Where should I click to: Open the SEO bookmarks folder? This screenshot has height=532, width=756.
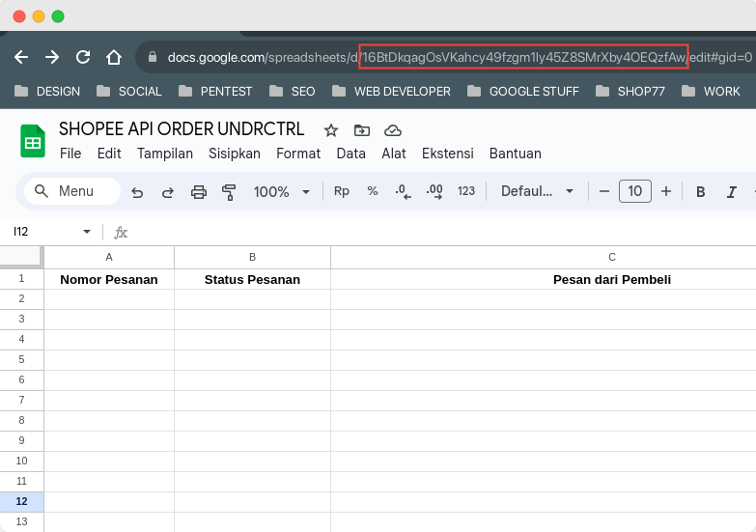pos(293,91)
